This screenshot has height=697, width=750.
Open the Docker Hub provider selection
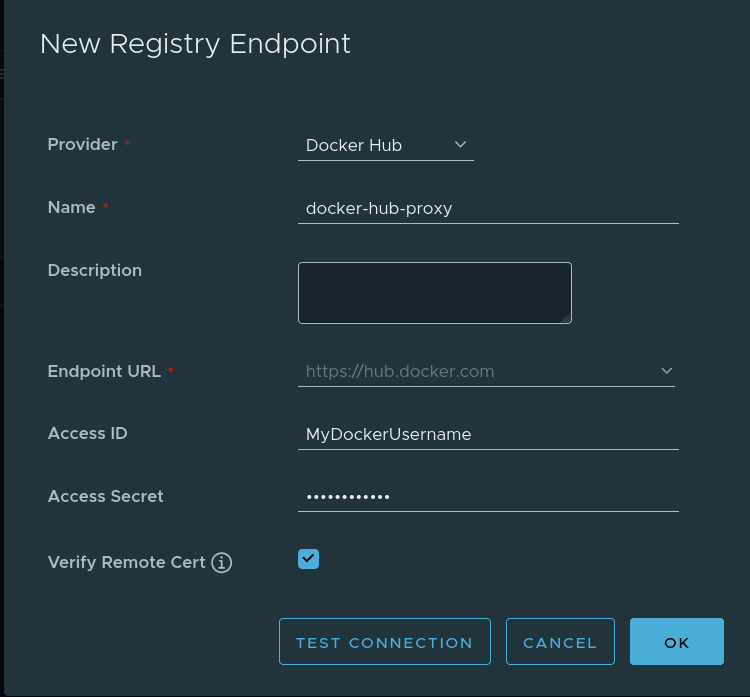click(x=385, y=145)
